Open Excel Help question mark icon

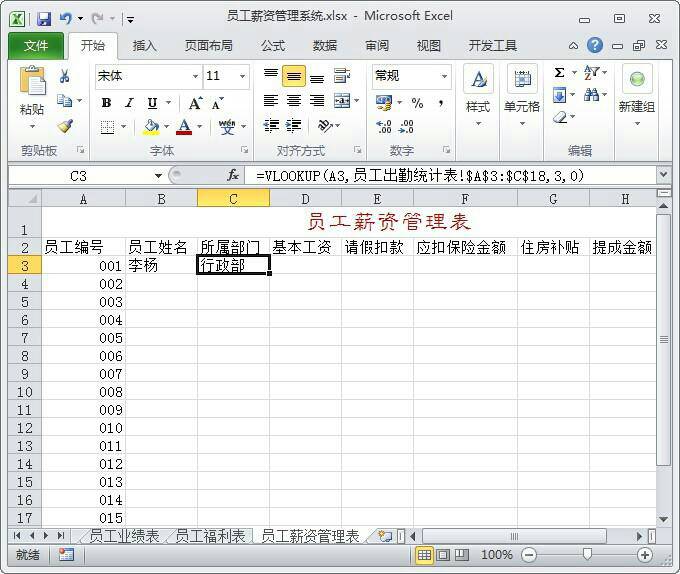click(x=595, y=45)
